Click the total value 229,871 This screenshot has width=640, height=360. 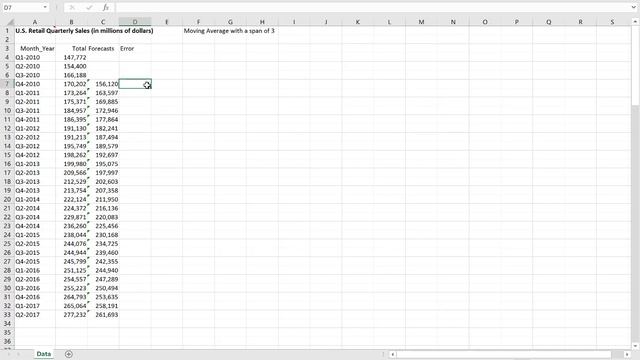point(75,217)
